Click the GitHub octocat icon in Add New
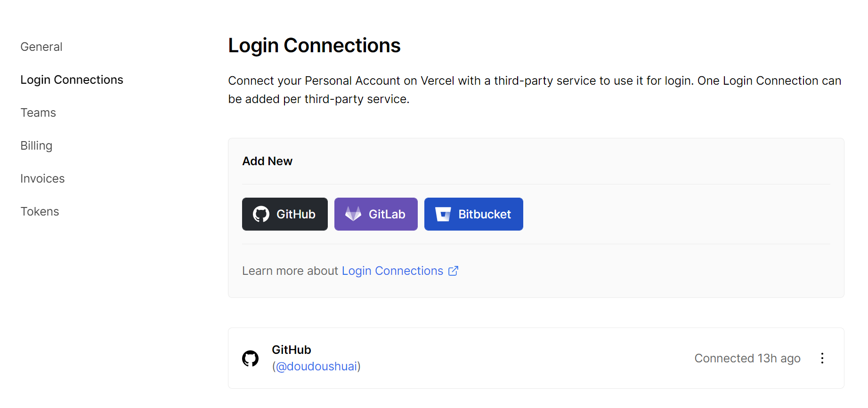 tap(261, 214)
